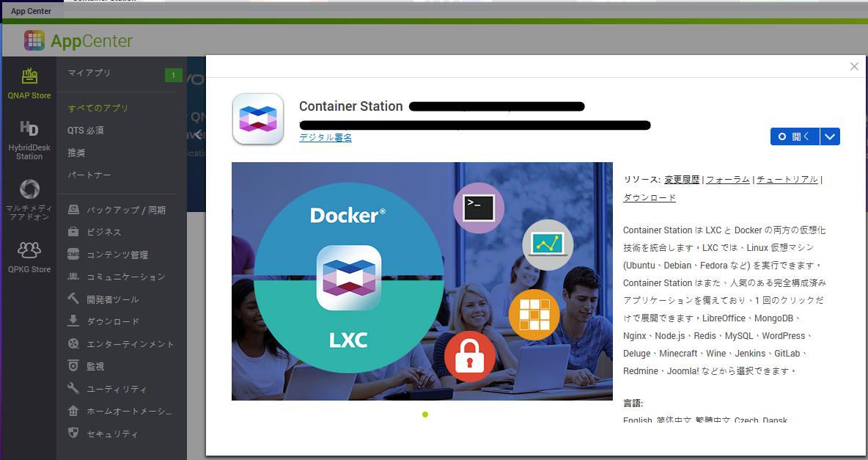Click the エンターテインメント film reel icon
The height and width of the screenshot is (460, 868).
tap(73, 343)
